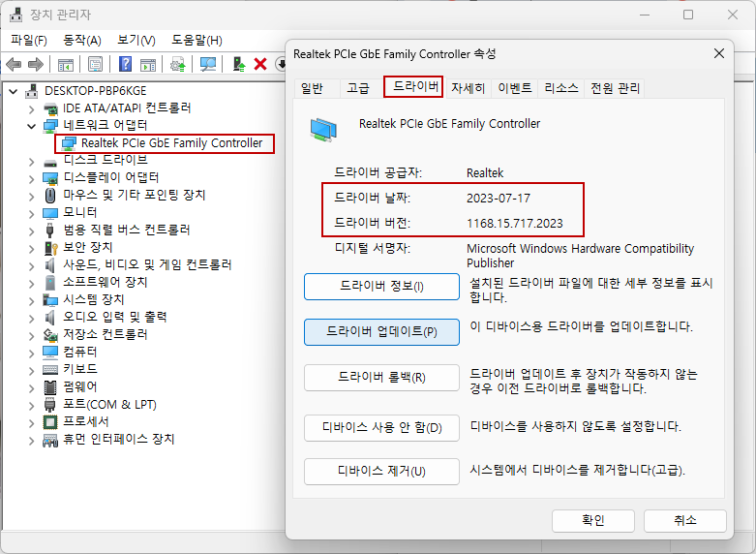
Task: Click the 오디오 입력 및 출력 speaker icon
Action: pos(50,317)
